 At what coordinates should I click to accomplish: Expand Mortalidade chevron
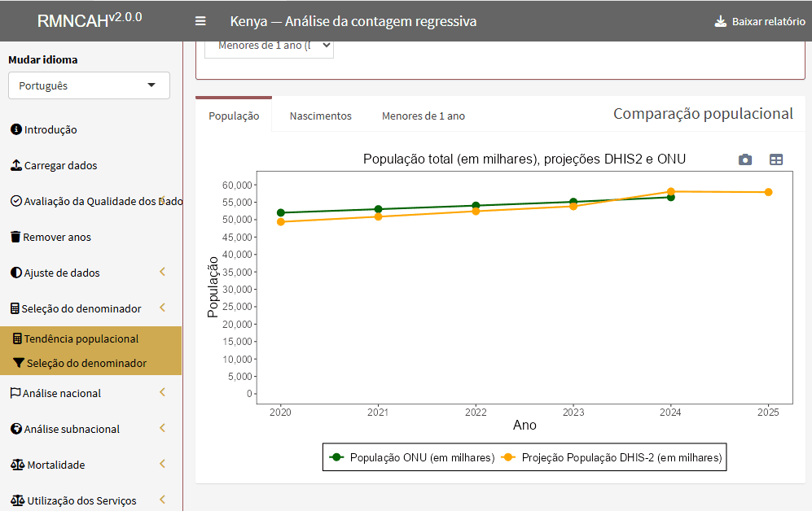(x=163, y=464)
